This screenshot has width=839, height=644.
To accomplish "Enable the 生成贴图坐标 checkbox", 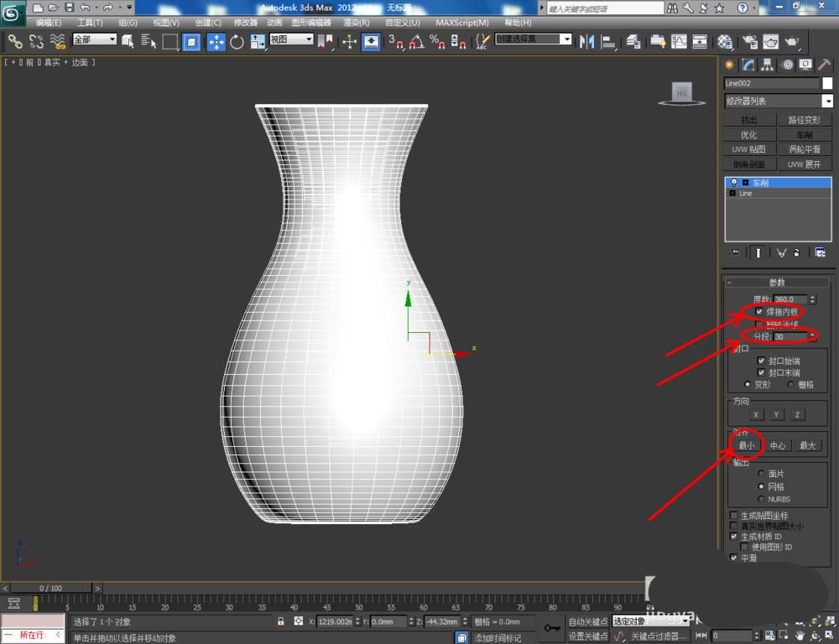I will pyautogui.click(x=733, y=515).
